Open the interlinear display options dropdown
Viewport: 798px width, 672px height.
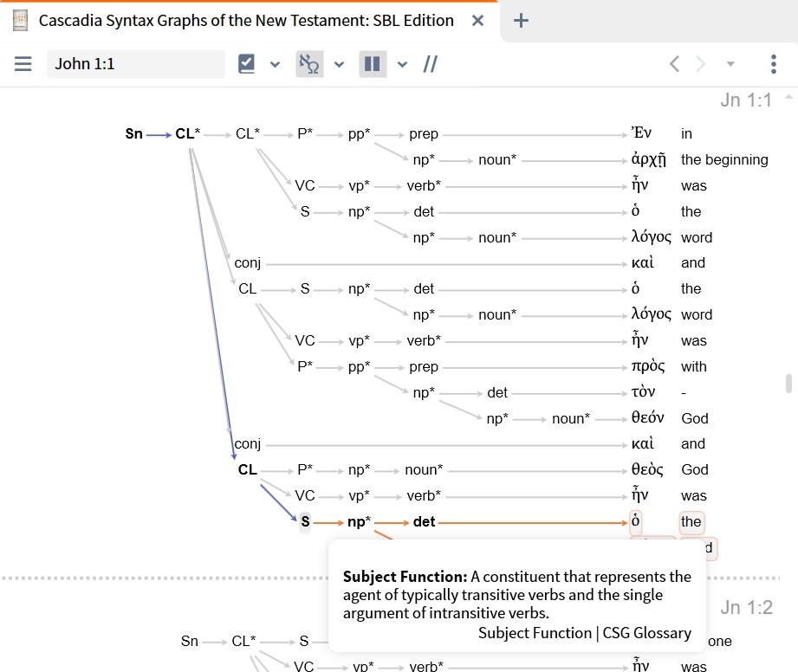coord(339,65)
